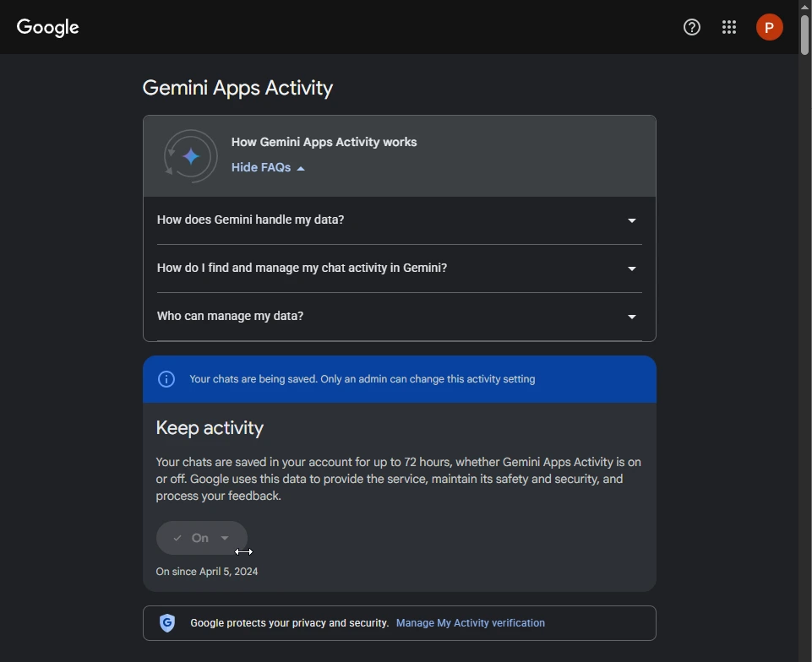The image size is (812, 662).
Task: Open the disabled On activity dropdown
Action: [201, 538]
